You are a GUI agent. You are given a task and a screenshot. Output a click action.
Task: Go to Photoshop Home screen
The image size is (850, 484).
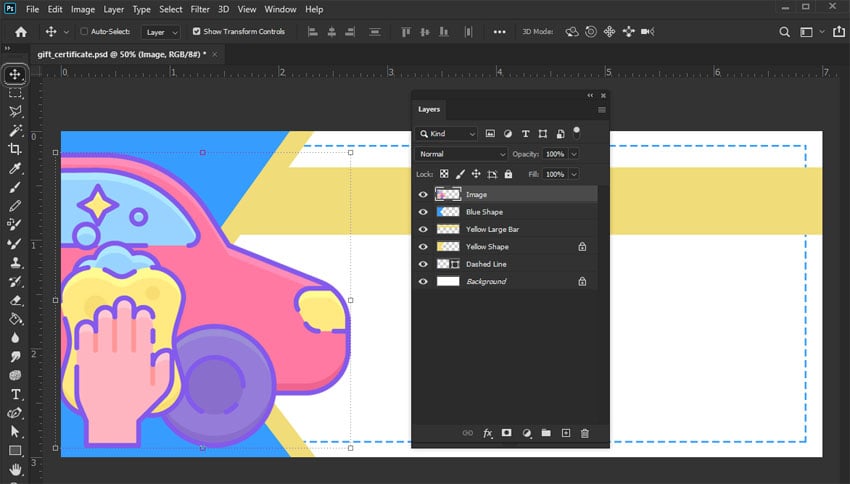tap(21, 32)
